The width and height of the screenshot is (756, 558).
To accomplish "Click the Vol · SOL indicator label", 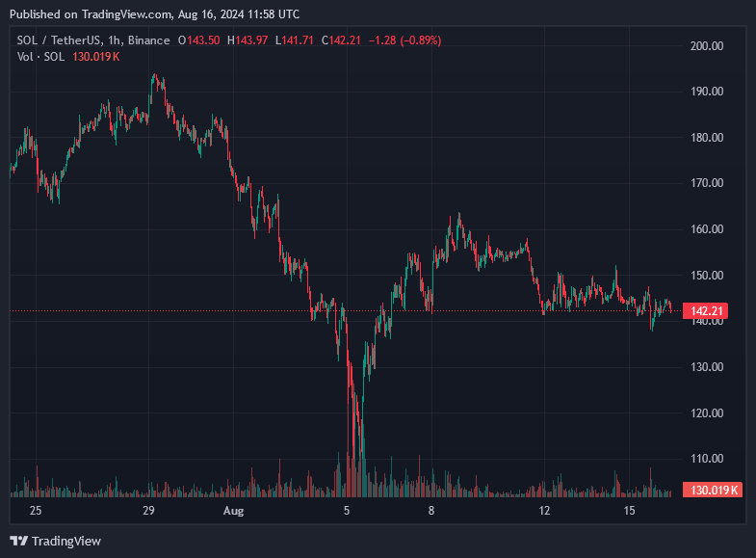I will (40, 57).
